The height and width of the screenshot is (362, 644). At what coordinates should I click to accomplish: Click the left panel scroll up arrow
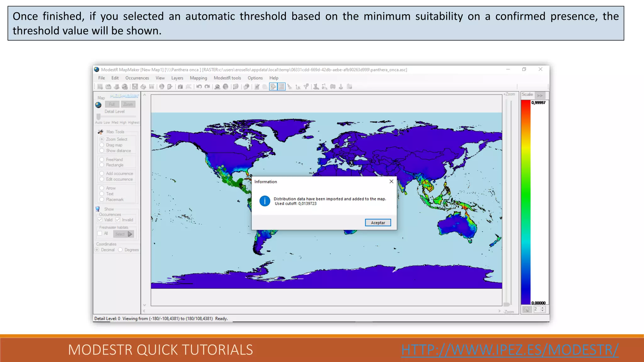(x=145, y=95)
